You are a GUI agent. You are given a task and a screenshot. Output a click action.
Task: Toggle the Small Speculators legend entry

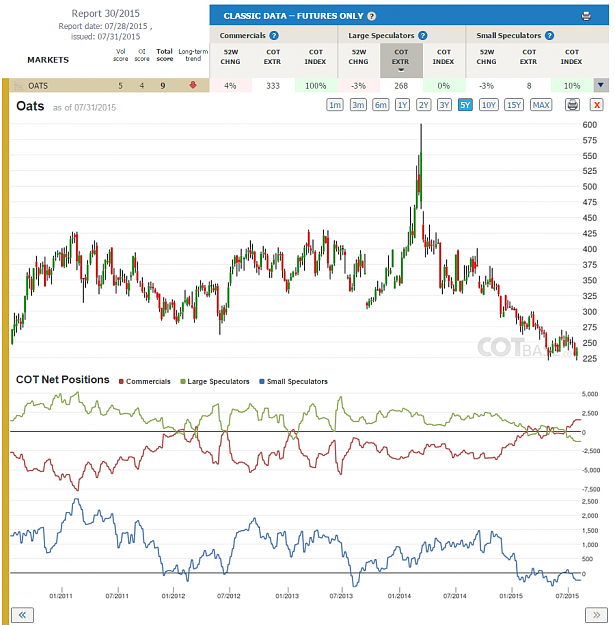[293, 381]
